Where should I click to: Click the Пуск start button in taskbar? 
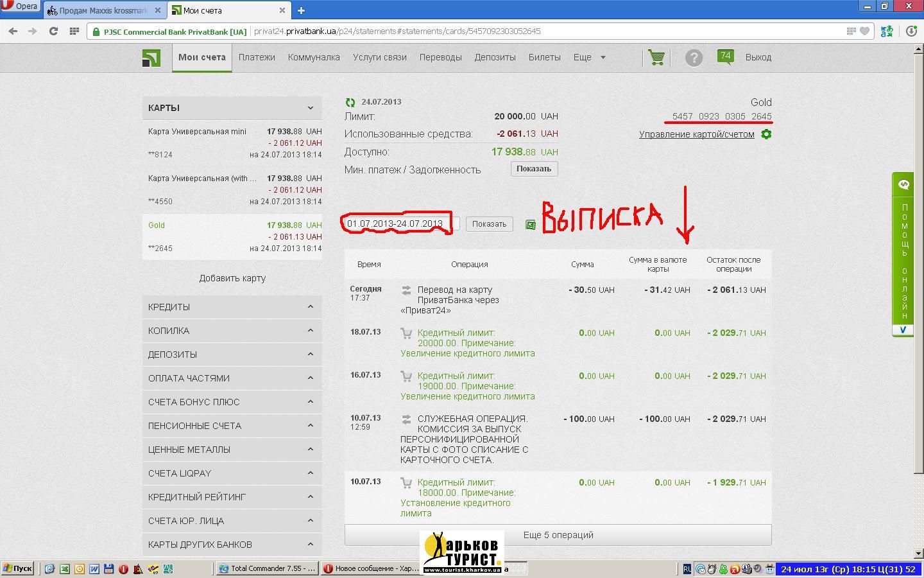tap(17, 568)
